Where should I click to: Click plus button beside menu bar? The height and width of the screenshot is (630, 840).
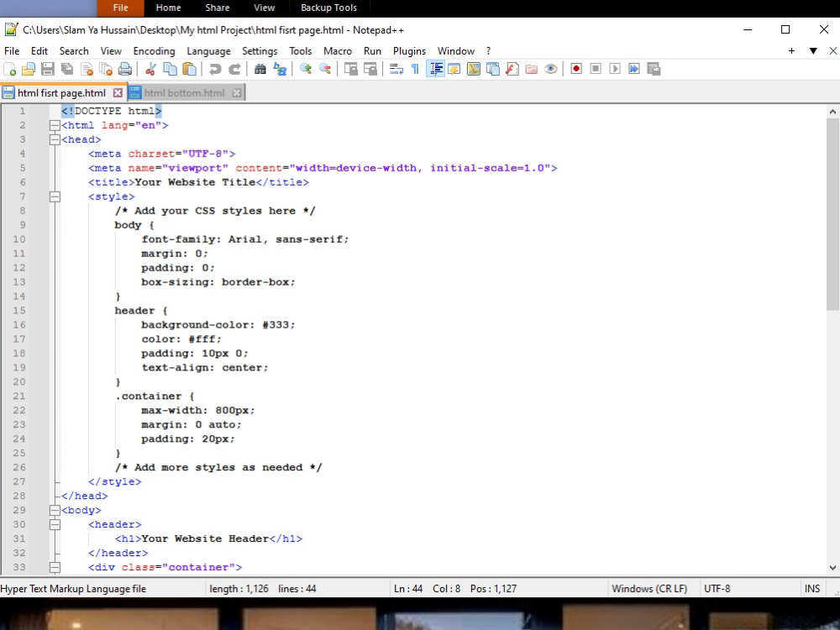791,51
